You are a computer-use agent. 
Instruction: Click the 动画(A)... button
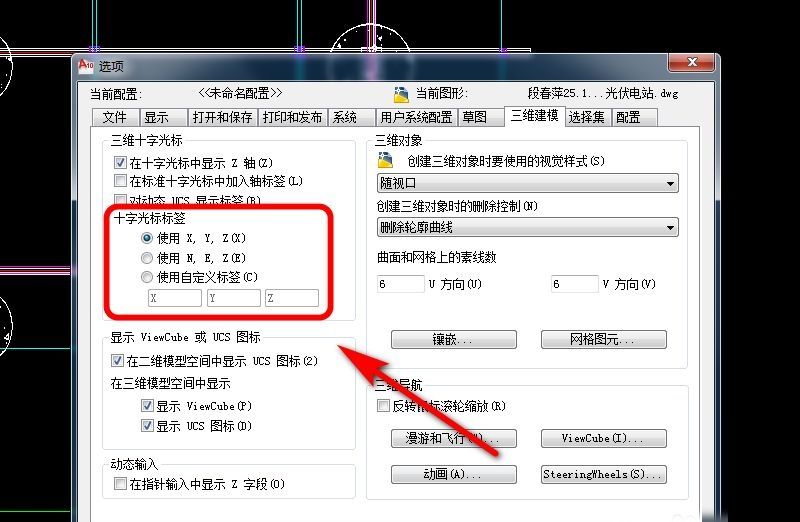point(454,474)
